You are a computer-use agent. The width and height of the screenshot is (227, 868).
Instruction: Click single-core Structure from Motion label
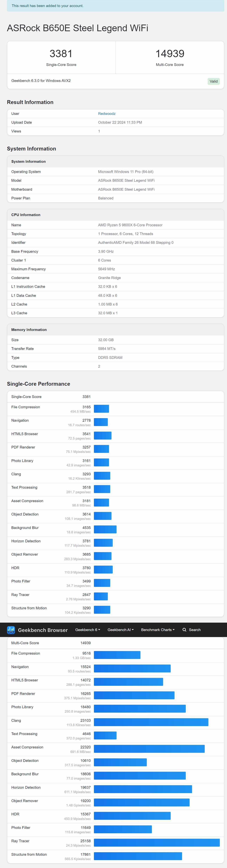click(29, 608)
